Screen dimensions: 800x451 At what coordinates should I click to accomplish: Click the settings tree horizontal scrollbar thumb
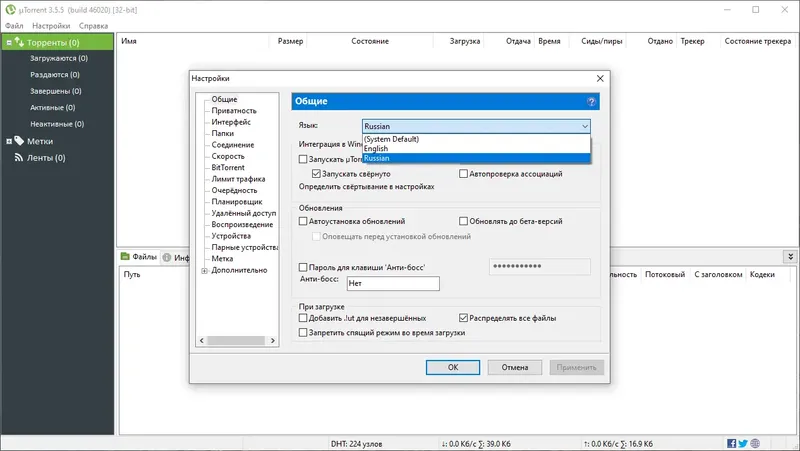pyautogui.click(x=236, y=340)
